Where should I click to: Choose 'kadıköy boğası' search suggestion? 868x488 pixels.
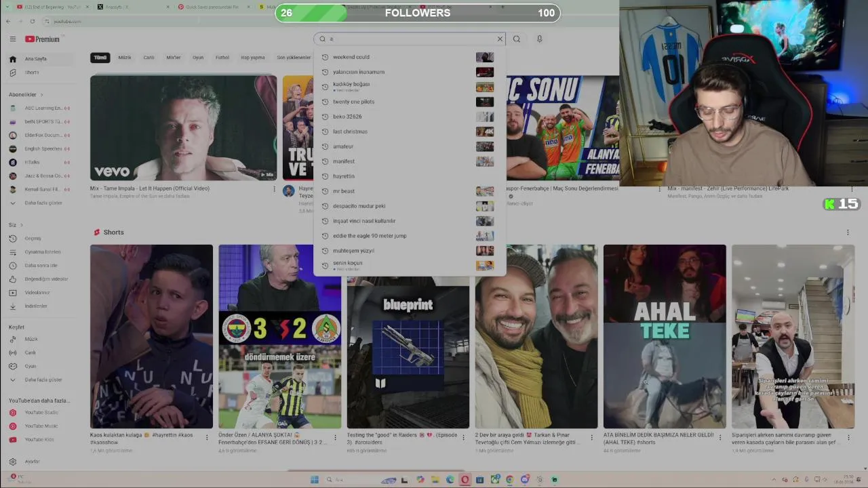(410, 87)
